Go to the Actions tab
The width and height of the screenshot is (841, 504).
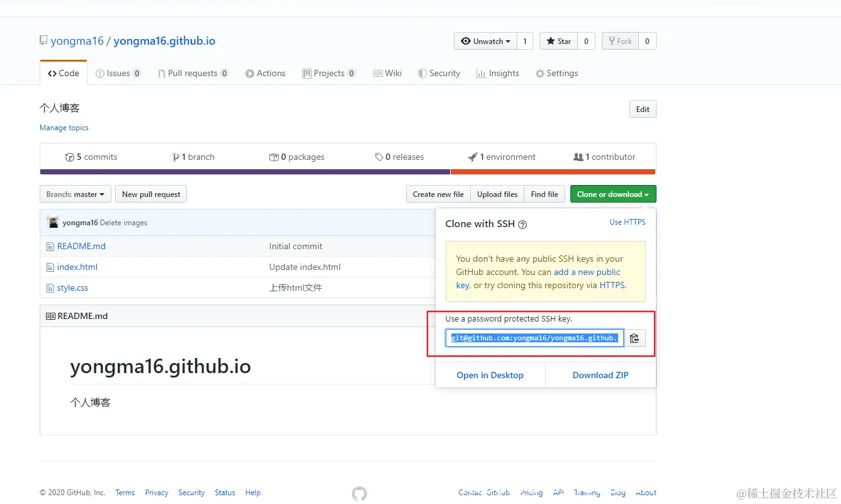coord(266,73)
